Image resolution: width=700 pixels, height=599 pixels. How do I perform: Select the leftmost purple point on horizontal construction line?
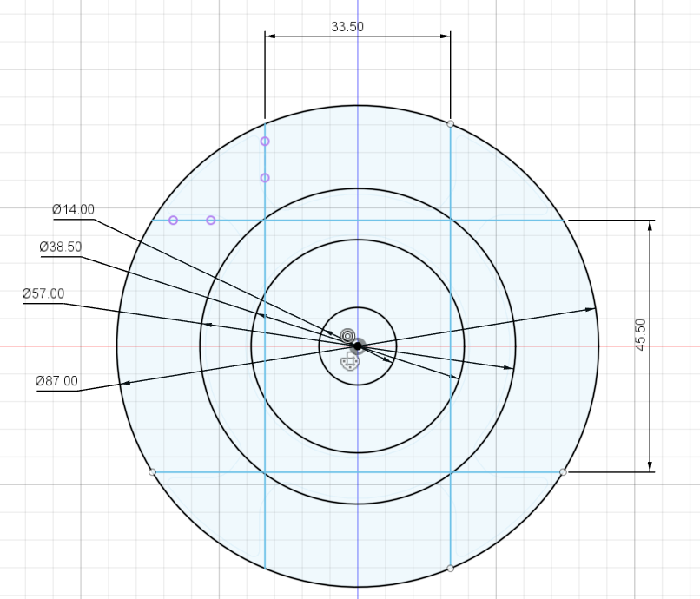click(171, 219)
